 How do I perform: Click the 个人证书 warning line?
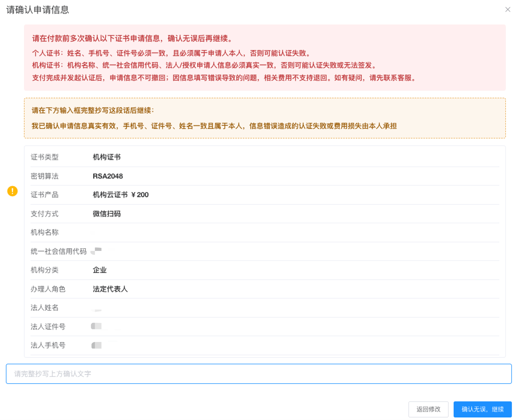coord(172,53)
